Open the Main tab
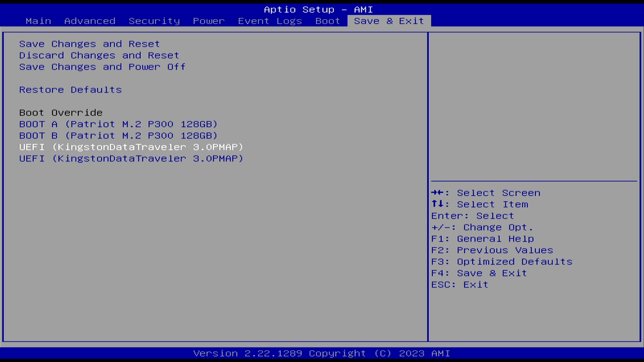The height and width of the screenshot is (362, 644). [38, 21]
